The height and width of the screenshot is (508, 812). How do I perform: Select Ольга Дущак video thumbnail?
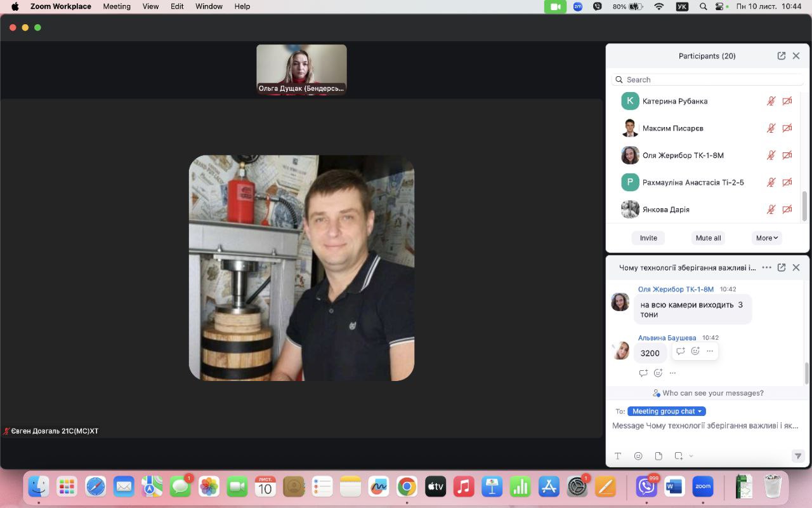click(x=301, y=69)
